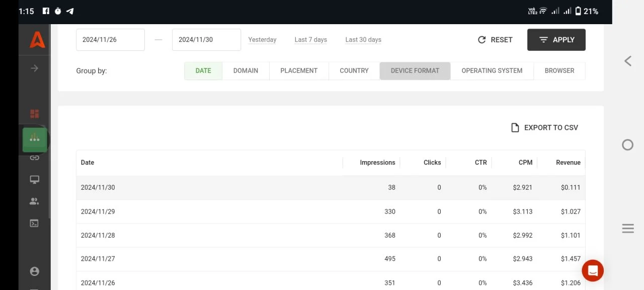The width and height of the screenshot is (644, 290).
Task: Select the green statistics chart icon
Action: (x=35, y=139)
